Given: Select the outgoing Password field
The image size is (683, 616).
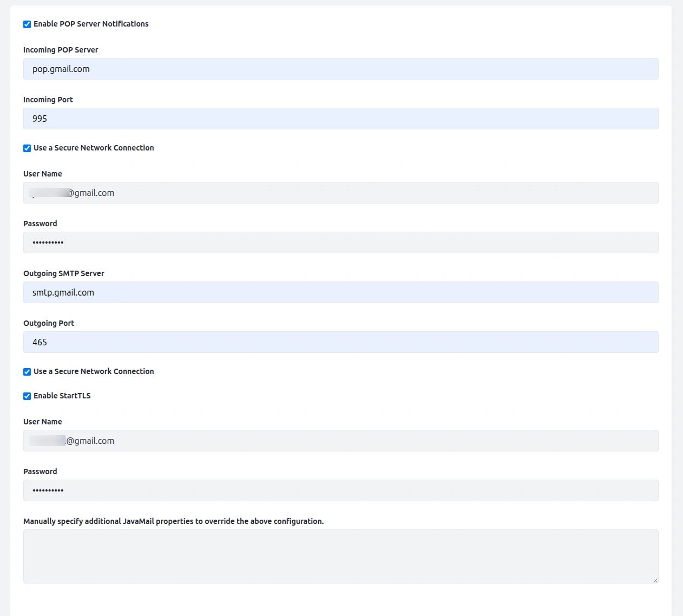Looking at the screenshot, I should 341,490.
